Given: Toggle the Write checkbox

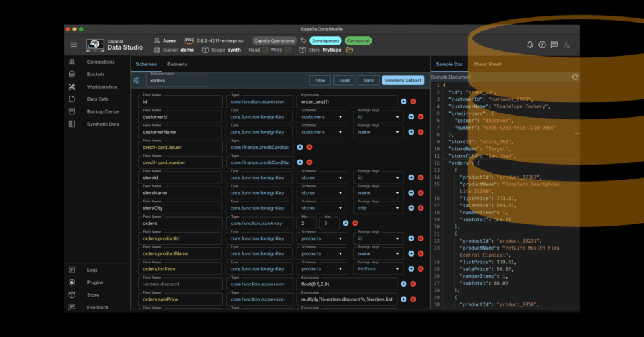Looking at the screenshot, I should tap(288, 50).
